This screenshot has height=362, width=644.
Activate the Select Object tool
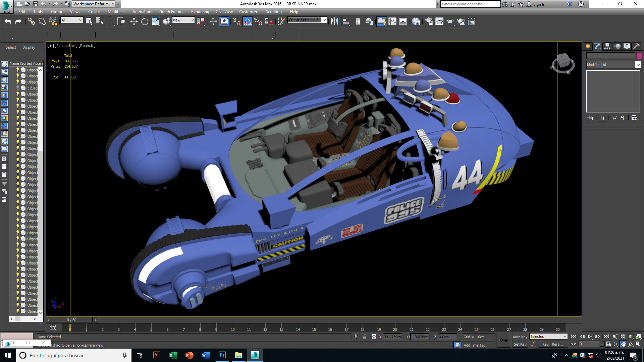point(89,22)
